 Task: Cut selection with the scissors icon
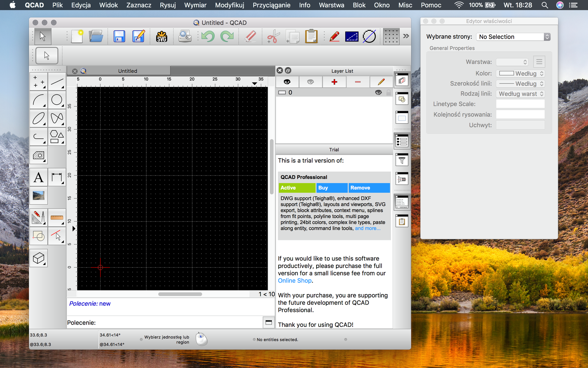(x=273, y=36)
